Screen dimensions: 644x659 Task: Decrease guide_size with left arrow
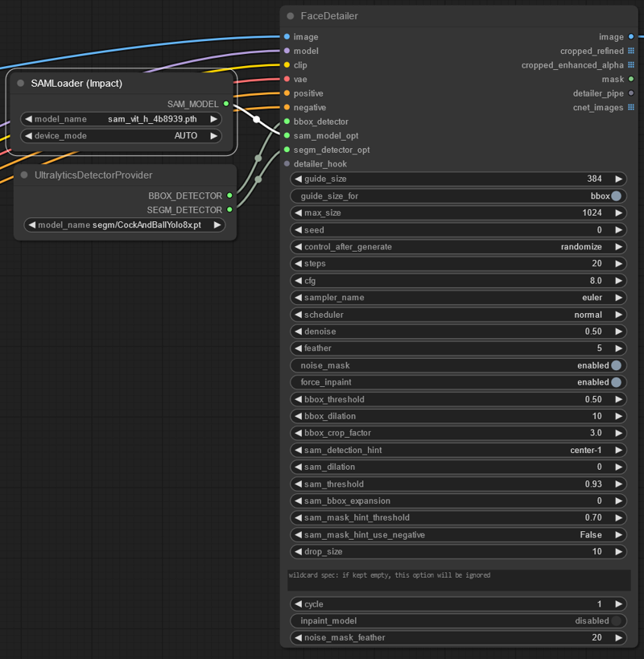(298, 179)
